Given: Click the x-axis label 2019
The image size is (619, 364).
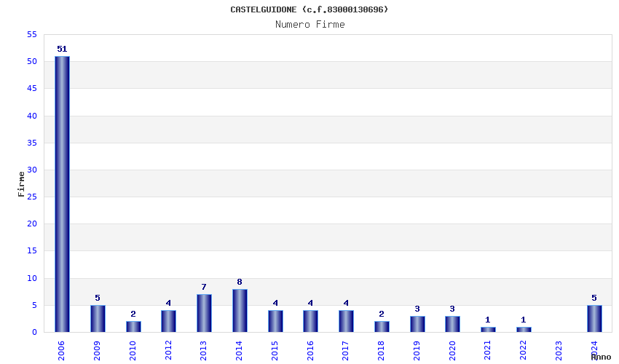Looking at the screenshot, I should 417,351.
